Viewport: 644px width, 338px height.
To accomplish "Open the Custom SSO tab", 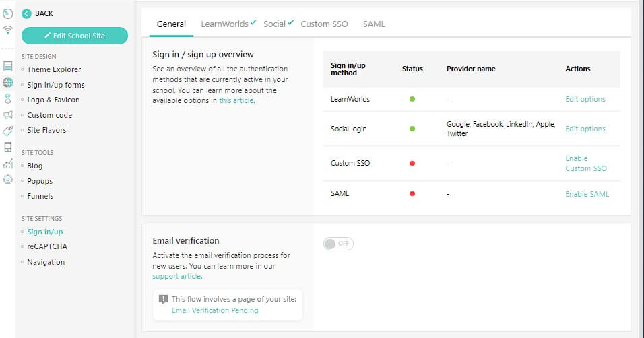I will (324, 24).
